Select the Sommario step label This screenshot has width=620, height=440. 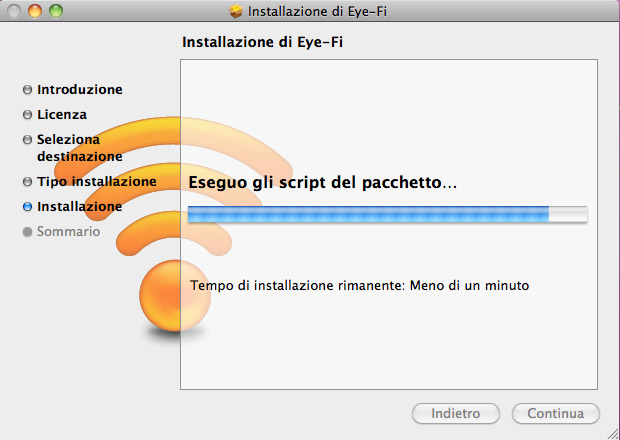point(68,232)
